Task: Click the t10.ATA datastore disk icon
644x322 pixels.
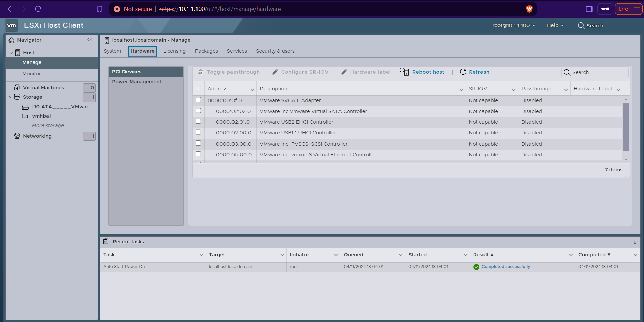Action: tap(25, 107)
